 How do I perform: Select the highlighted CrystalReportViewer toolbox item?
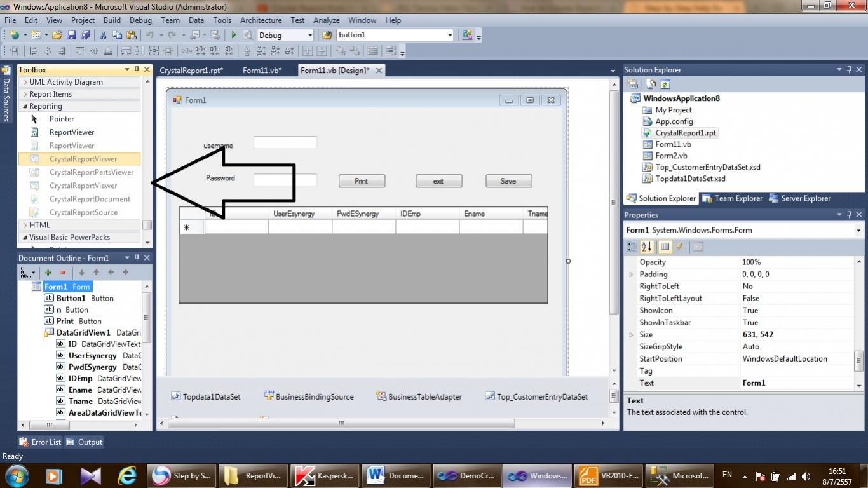click(x=79, y=159)
